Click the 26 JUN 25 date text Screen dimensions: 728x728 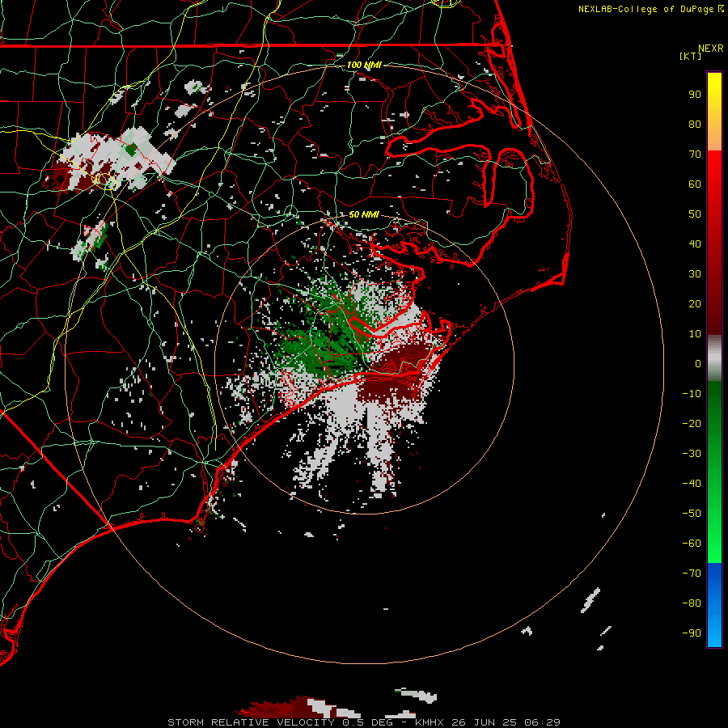[x=484, y=722]
